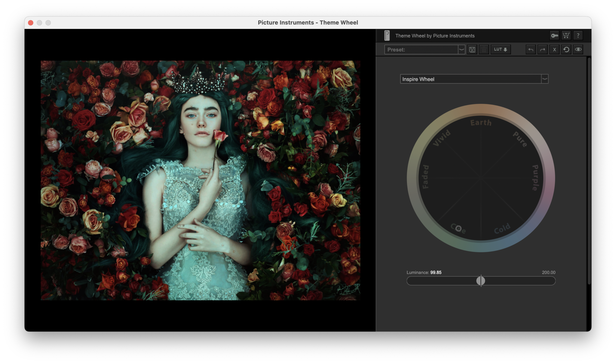Click the right panel vertical scrollbar
This screenshot has height=364, width=616.
(x=589, y=170)
